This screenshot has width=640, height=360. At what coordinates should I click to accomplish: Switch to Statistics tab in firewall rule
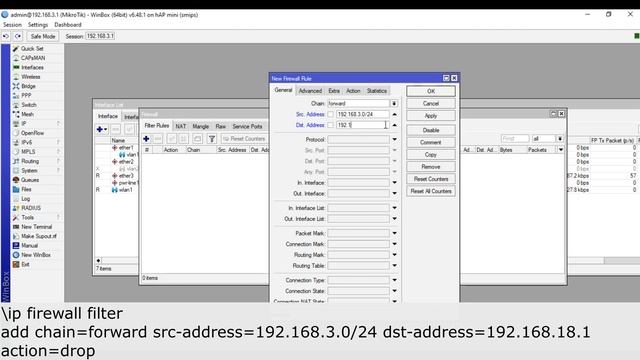377,91
